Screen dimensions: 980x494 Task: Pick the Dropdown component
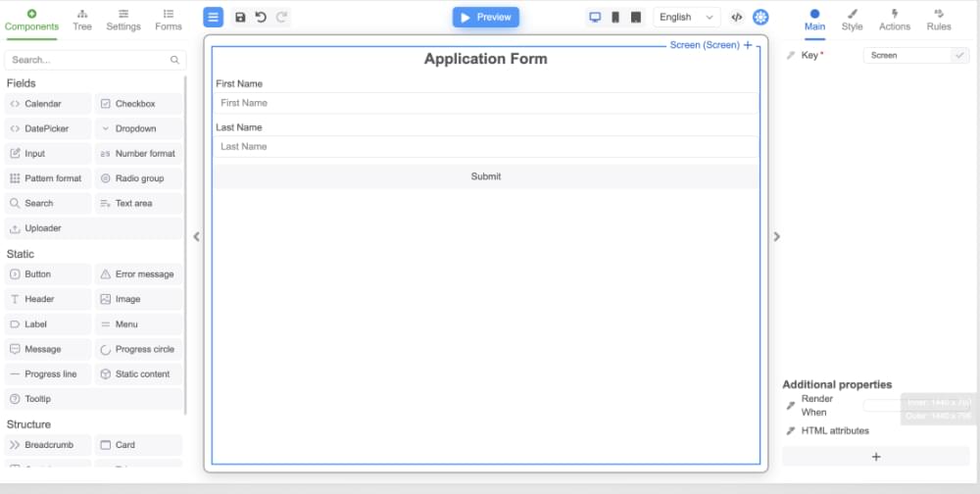pyautogui.click(x=139, y=128)
